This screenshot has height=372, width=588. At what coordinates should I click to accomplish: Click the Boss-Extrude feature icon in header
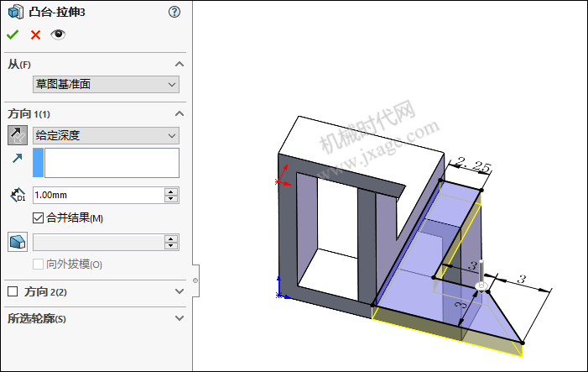click(x=16, y=12)
